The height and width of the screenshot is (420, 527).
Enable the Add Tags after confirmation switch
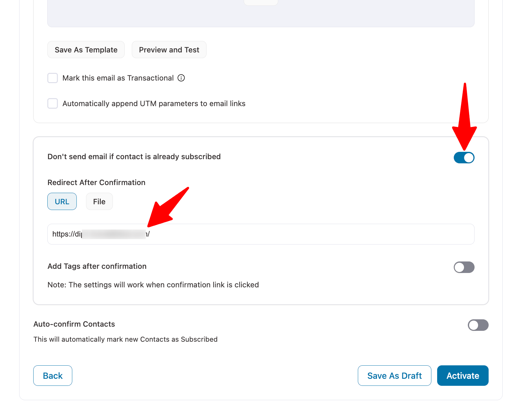click(464, 267)
